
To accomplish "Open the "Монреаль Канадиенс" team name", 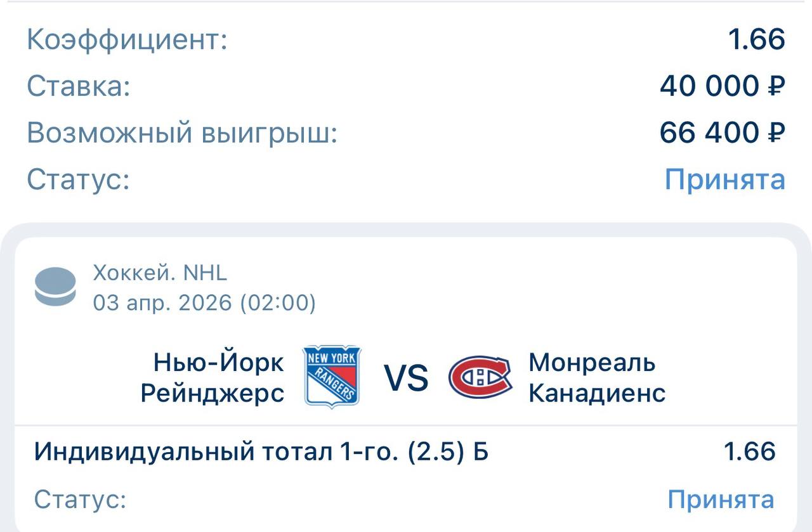I will [596, 378].
